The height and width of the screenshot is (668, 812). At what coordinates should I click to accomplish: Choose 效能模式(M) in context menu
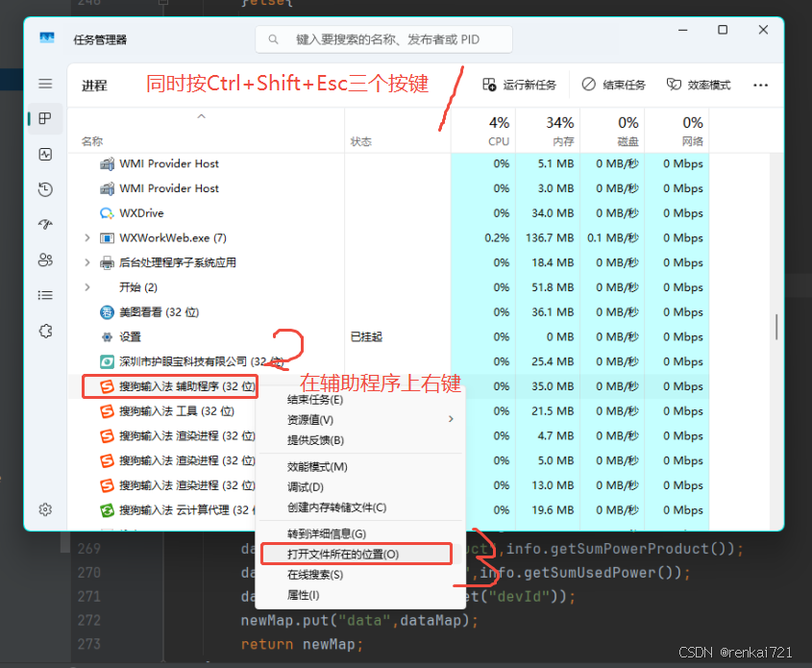360,467
